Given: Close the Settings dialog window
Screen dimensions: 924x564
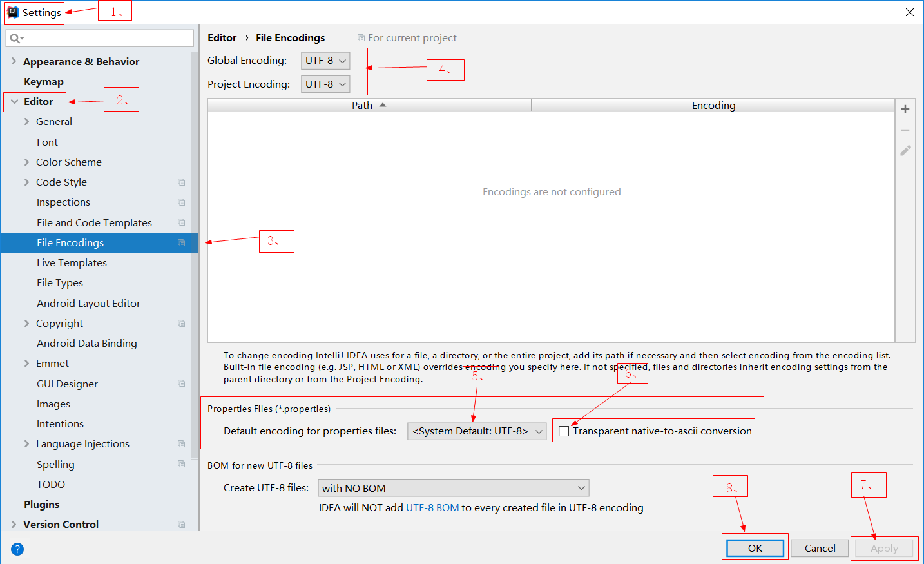Looking at the screenshot, I should coord(910,12).
